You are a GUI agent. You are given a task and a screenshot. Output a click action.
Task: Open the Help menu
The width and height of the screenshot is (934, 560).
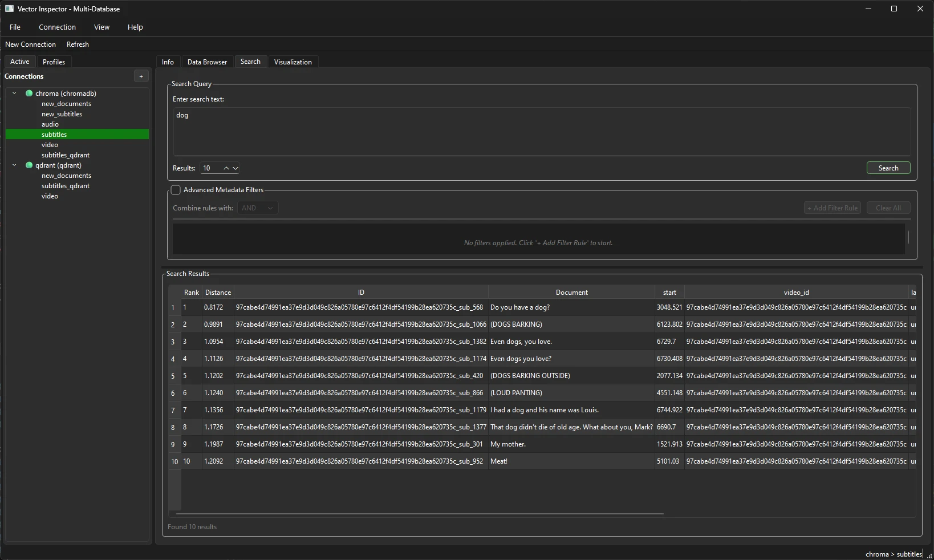135,27
